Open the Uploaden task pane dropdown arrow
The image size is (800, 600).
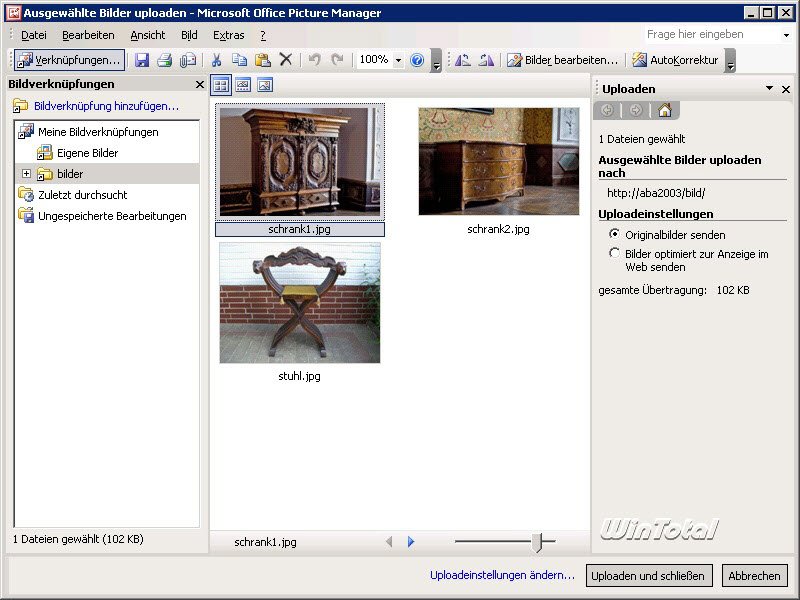(x=769, y=88)
